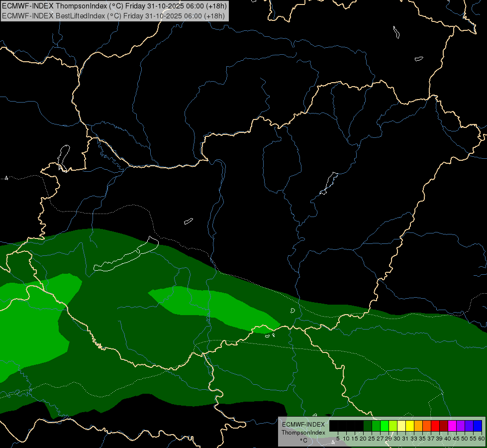
Task: Click the BestLiftedIndex header line at top
Action: [113, 16]
